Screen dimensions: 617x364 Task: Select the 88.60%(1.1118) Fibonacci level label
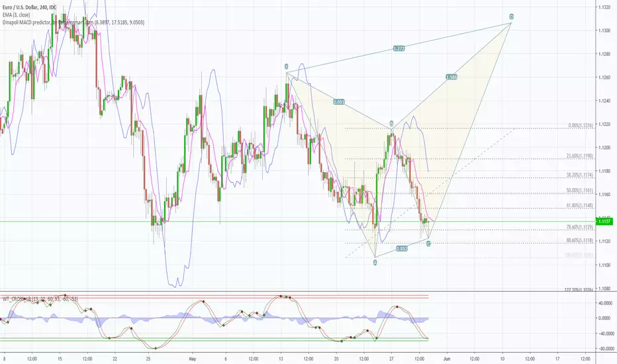click(x=580, y=240)
